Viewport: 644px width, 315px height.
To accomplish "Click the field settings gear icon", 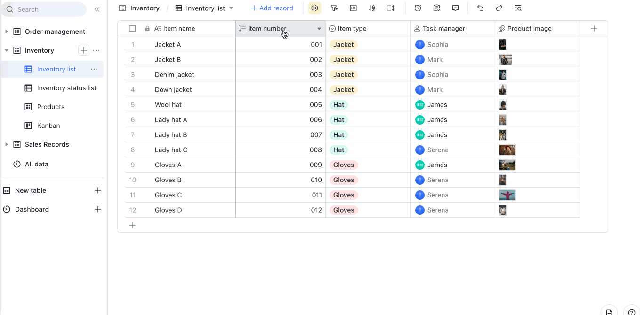I will click(314, 8).
